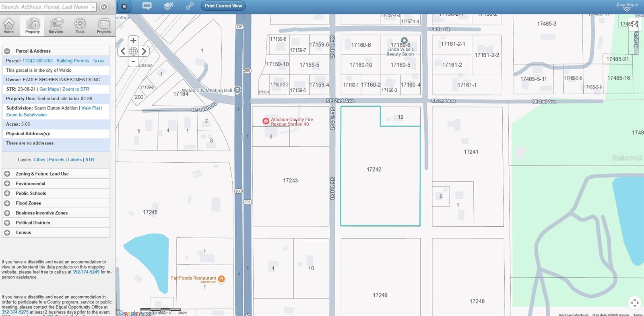
Task: Click the search magnifier button
Action: [x=104, y=7]
